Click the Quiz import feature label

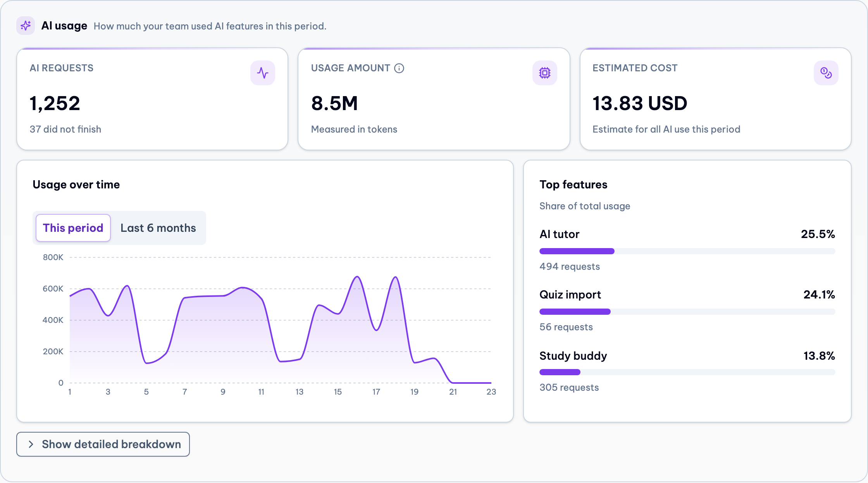[x=570, y=295]
